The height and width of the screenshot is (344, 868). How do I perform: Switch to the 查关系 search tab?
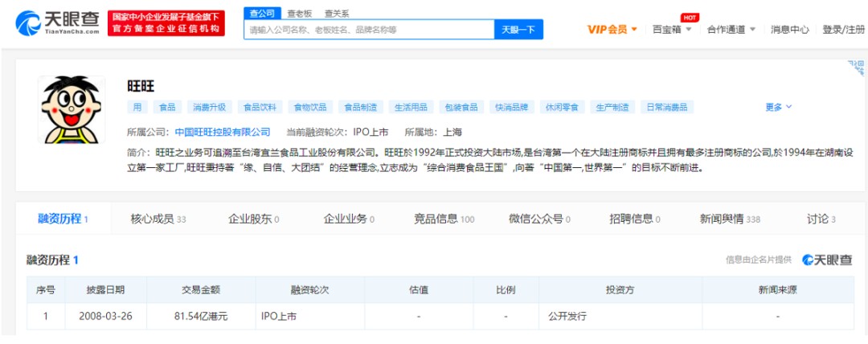click(x=337, y=14)
